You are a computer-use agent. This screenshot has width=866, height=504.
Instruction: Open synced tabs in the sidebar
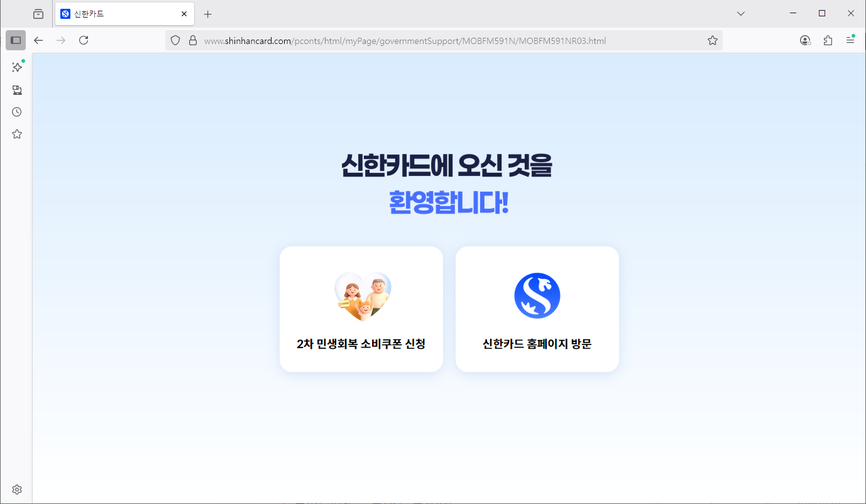[16, 90]
